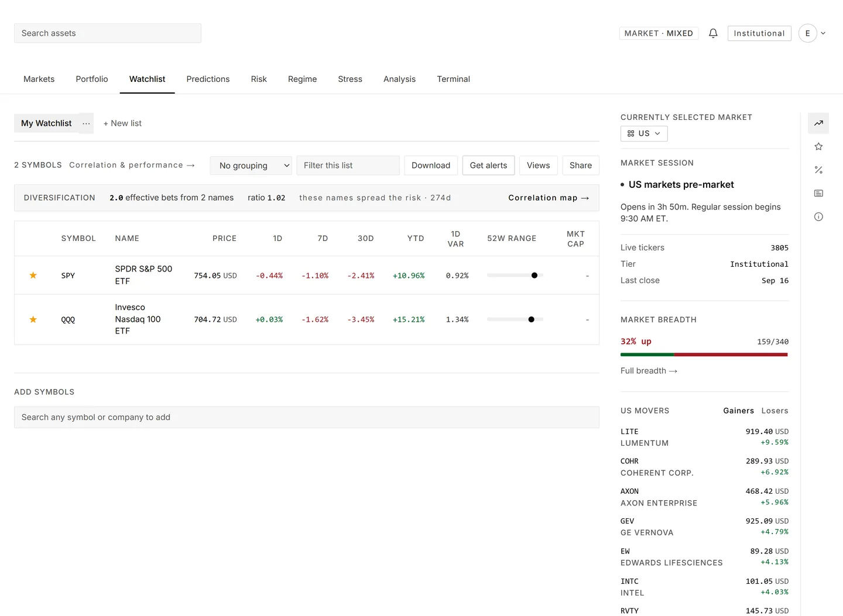Toggle the QQQ star favorite
The image size is (843, 616).
pyautogui.click(x=33, y=319)
